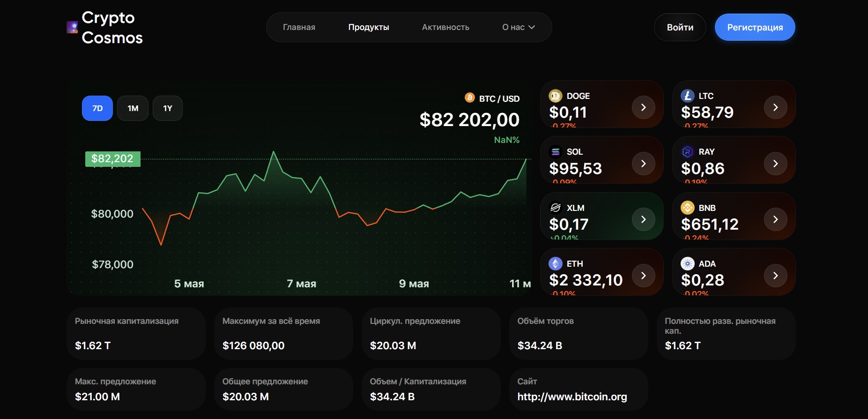Click the 9 мая date label on chart
This screenshot has height=419, width=868.
[414, 284]
